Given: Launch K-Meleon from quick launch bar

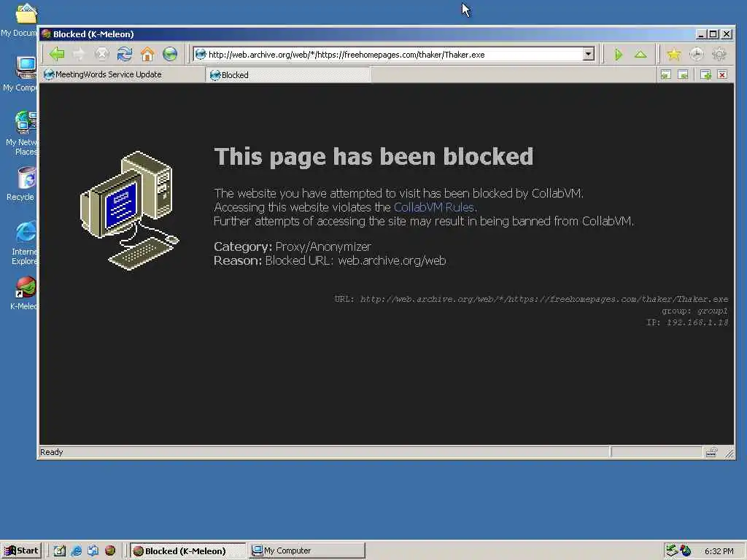Looking at the screenshot, I should [x=110, y=551].
